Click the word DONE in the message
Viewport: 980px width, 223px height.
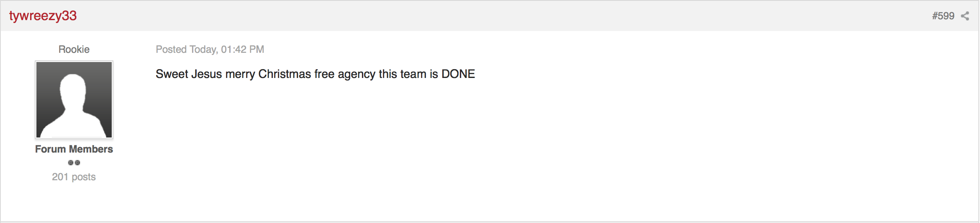(458, 74)
